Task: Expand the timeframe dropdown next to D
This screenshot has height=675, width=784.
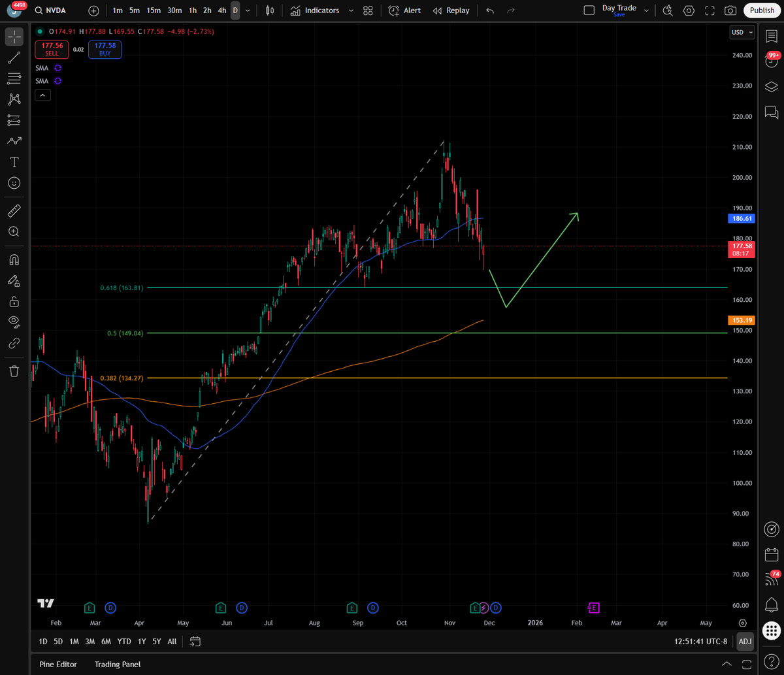Action: pos(247,10)
